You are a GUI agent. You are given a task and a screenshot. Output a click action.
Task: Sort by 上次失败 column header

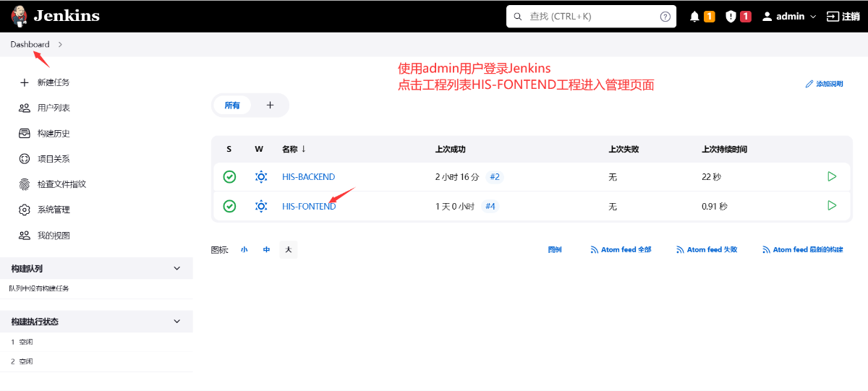pos(624,149)
